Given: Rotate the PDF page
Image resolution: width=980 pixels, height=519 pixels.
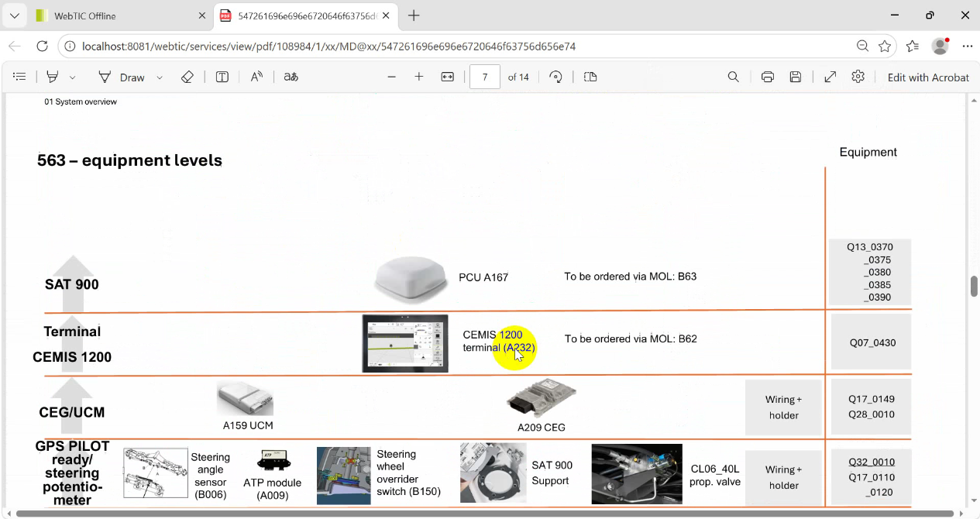Looking at the screenshot, I should 555,77.
